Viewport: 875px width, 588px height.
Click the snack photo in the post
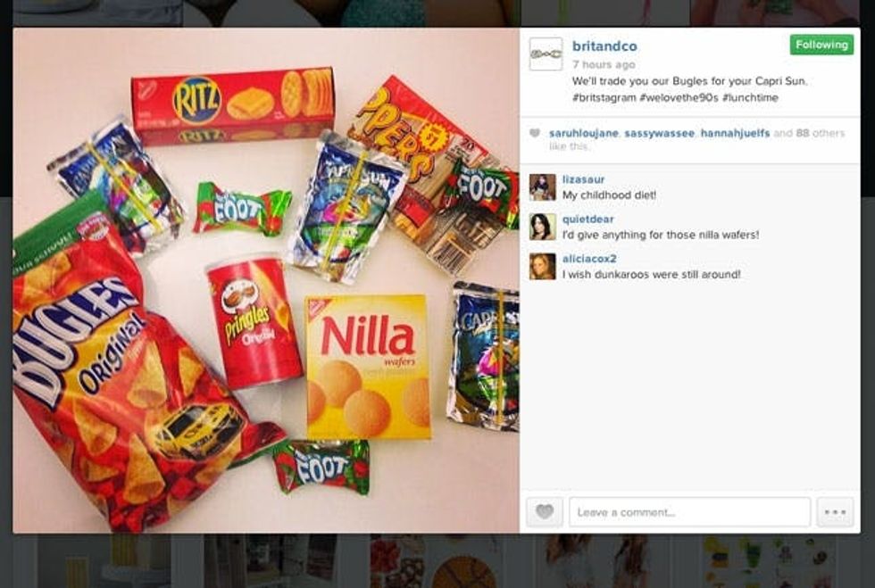pyautogui.click(x=266, y=280)
